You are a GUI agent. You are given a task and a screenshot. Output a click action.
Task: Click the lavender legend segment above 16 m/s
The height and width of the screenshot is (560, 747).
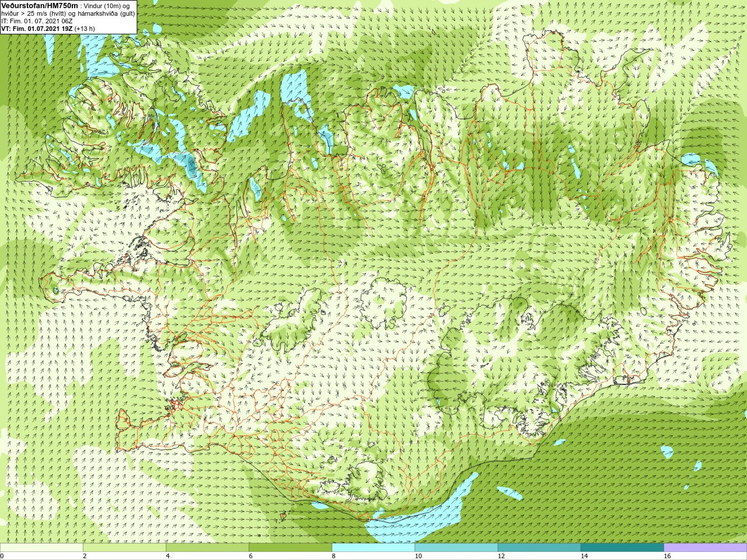point(706,548)
